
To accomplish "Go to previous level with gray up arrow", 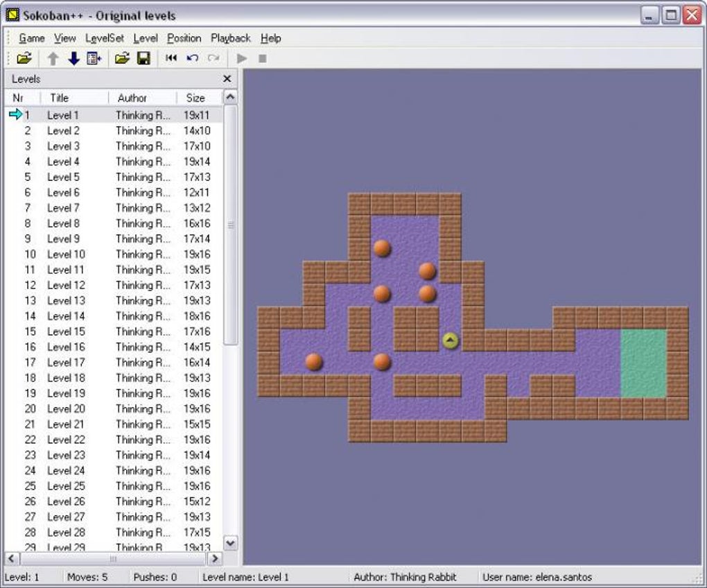I will pos(53,58).
